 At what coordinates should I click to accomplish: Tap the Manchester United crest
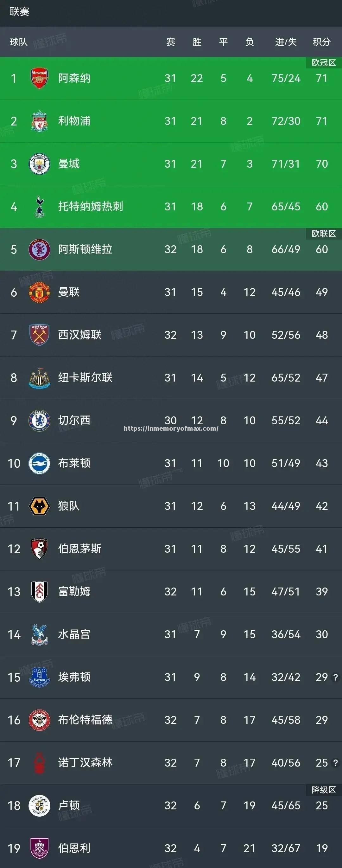coord(39,292)
